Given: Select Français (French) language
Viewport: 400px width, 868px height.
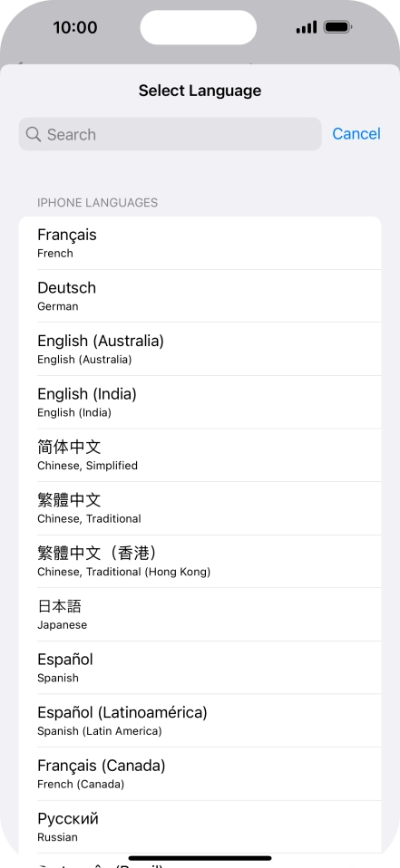Looking at the screenshot, I should click(200, 243).
